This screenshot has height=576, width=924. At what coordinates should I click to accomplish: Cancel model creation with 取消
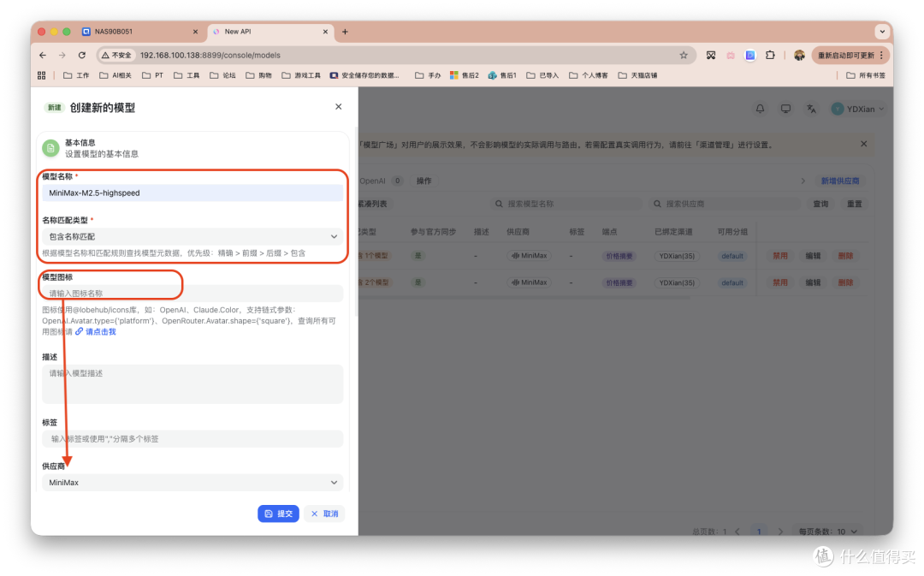tap(324, 514)
